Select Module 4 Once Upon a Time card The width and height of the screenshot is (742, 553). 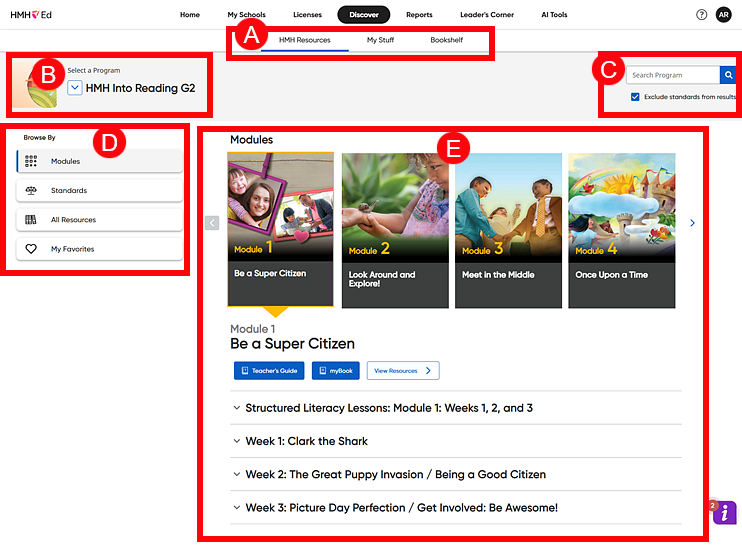(622, 230)
